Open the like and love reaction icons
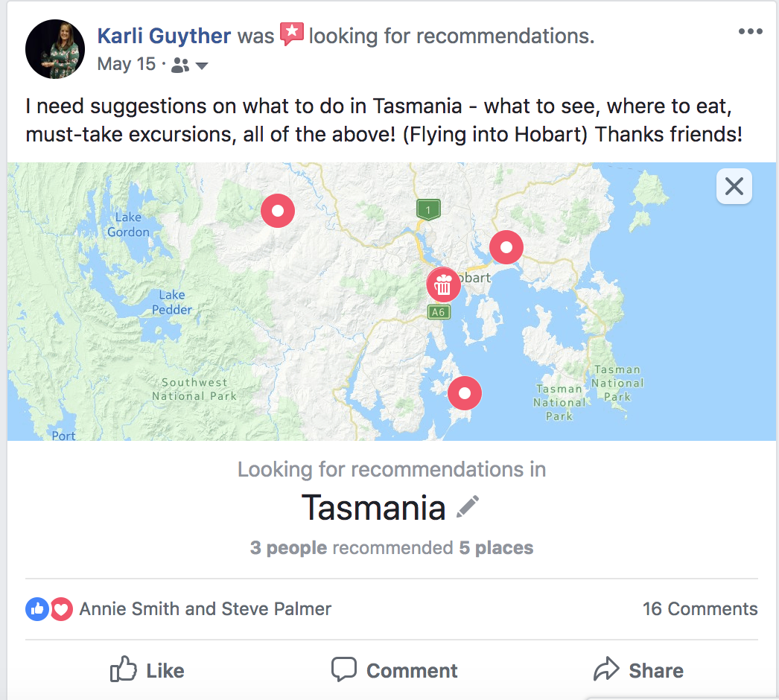The height and width of the screenshot is (700, 779). coord(49,608)
